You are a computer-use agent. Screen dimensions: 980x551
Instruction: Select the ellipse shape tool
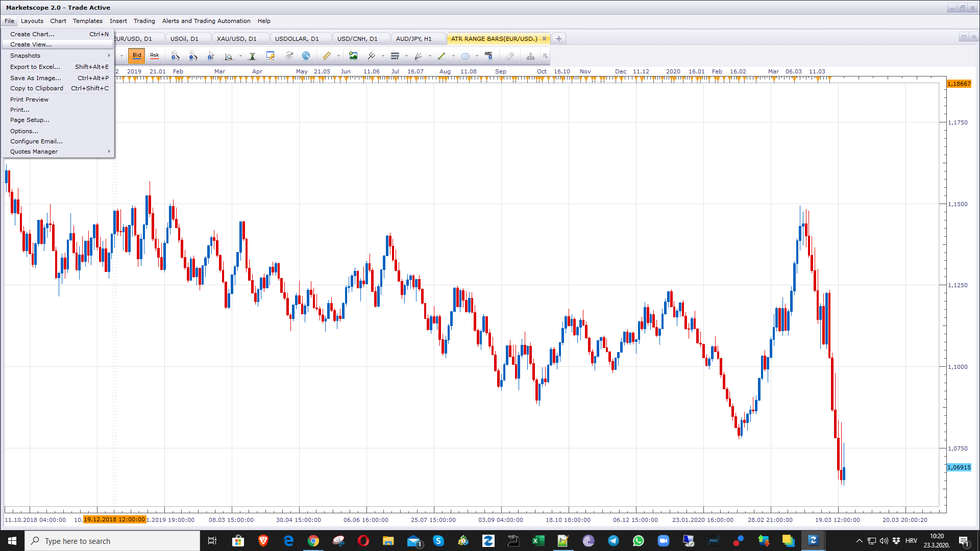[x=465, y=56]
